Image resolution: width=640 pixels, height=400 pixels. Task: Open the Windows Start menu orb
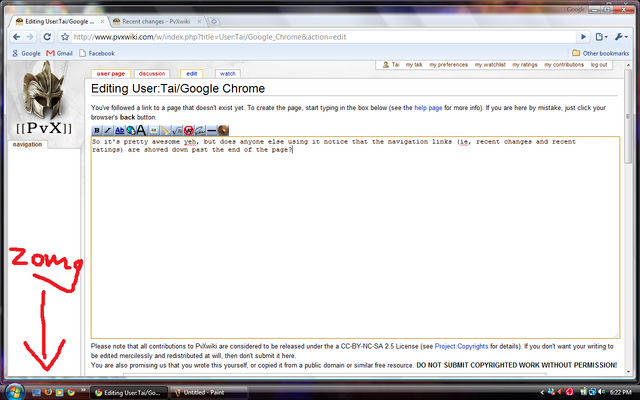click(x=14, y=392)
